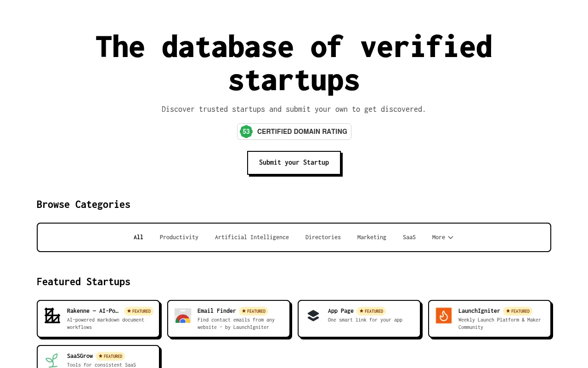Screen dimensions: 588x368
Task: Click the LaunchIgniter flame logo icon
Action: (x=443, y=316)
